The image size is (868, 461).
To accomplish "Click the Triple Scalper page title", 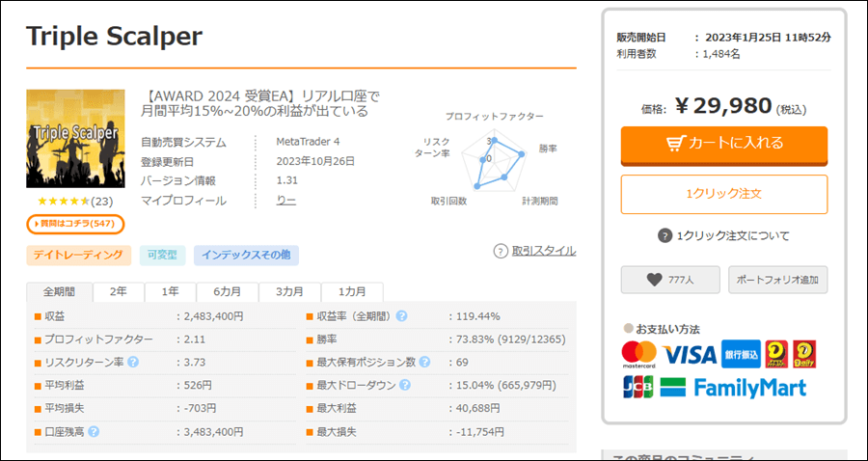I will (114, 37).
